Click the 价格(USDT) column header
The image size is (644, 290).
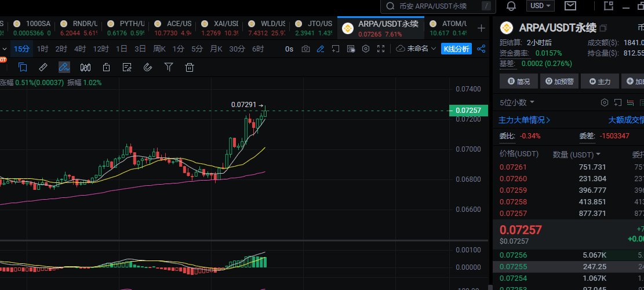[519, 154]
